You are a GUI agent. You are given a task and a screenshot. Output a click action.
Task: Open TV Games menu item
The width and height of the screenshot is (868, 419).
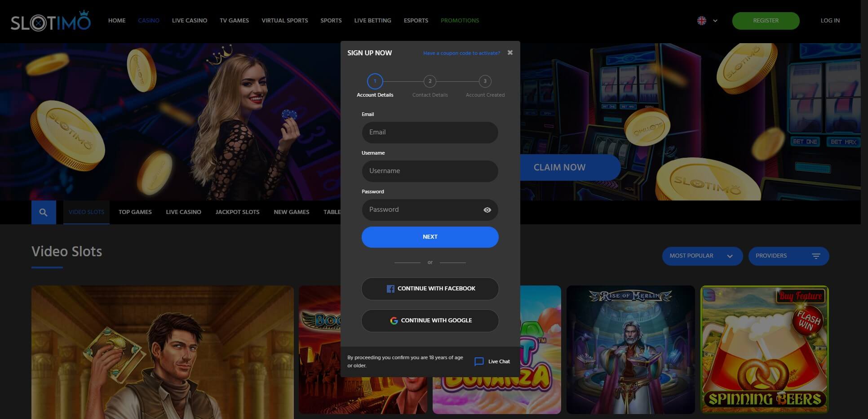(234, 21)
